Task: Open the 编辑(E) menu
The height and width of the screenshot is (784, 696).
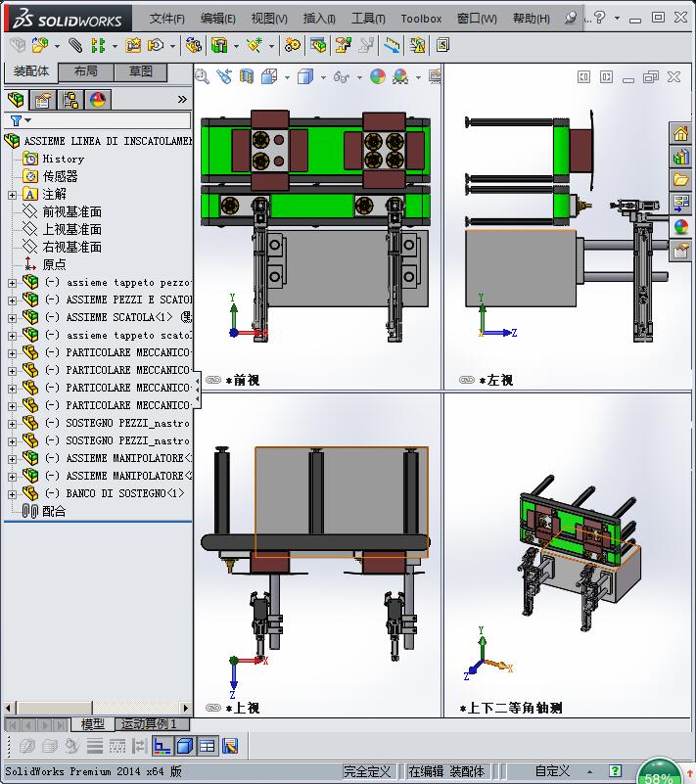Action: pos(218,19)
